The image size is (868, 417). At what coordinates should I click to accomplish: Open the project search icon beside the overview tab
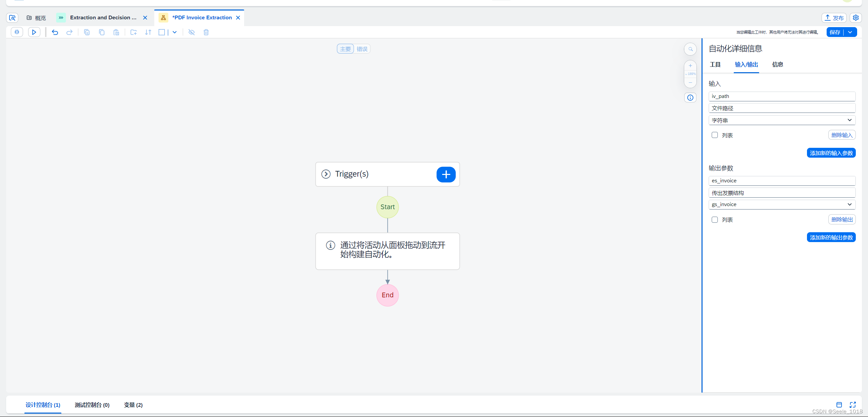click(x=12, y=18)
